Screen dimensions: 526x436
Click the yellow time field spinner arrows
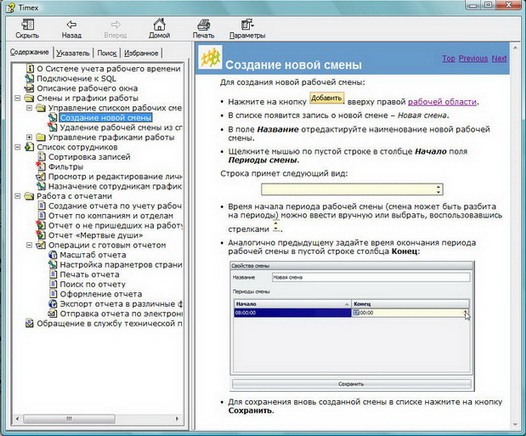pyautogui.click(x=438, y=189)
